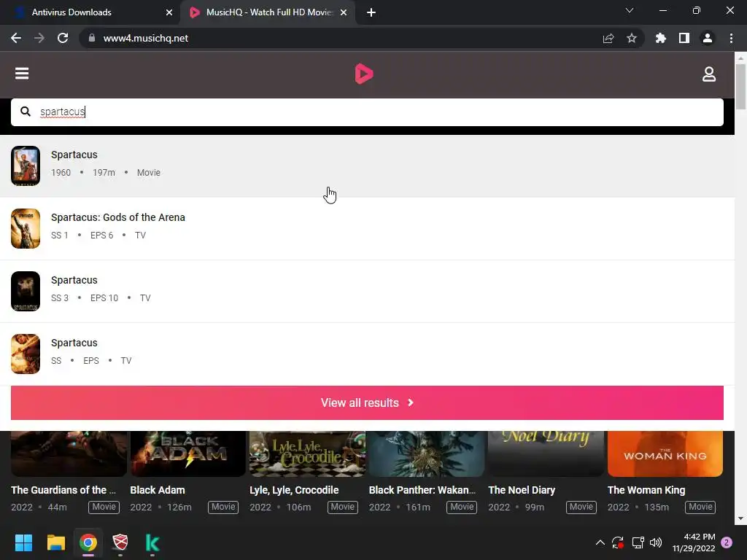Toggle the browser side panel
Image resolution: width=747 pixels, height=560 pixels.
[684, 38]
